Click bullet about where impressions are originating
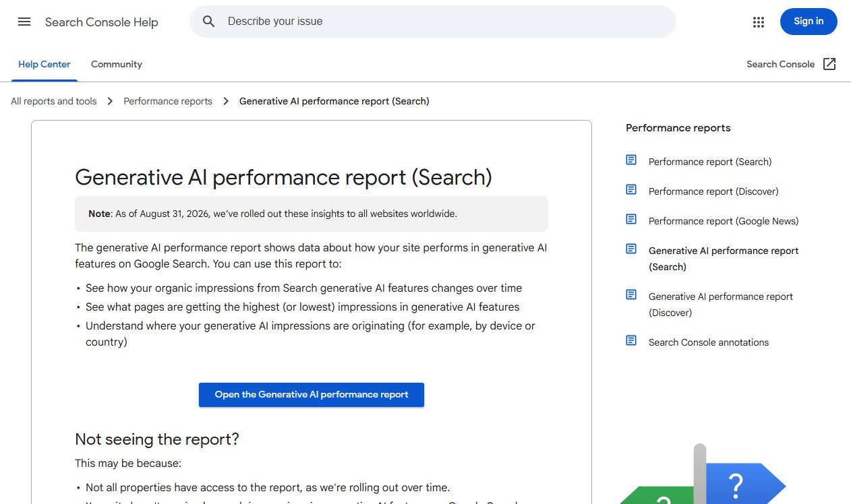This screenshot has height=504, width=851. [310, 334]
